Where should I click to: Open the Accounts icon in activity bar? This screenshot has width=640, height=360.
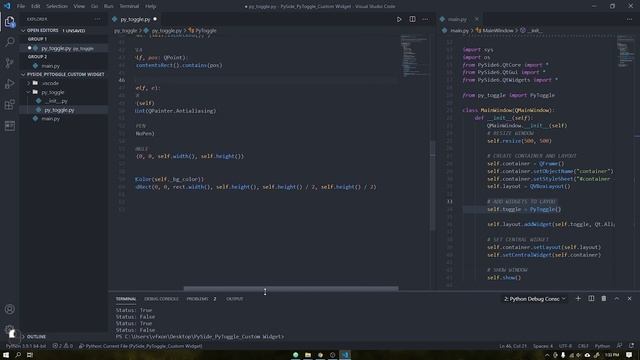(10, 309)
